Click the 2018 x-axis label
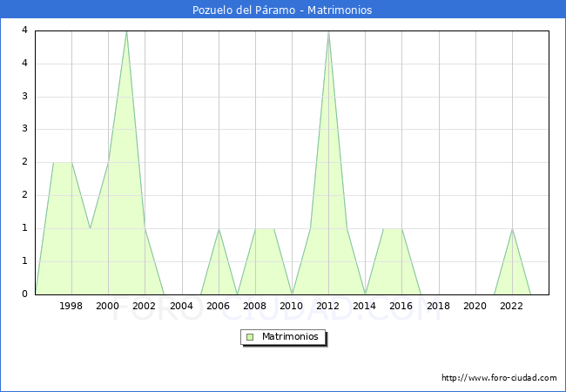Viewport: 566px width, 392px height. (x=439, y=306)
